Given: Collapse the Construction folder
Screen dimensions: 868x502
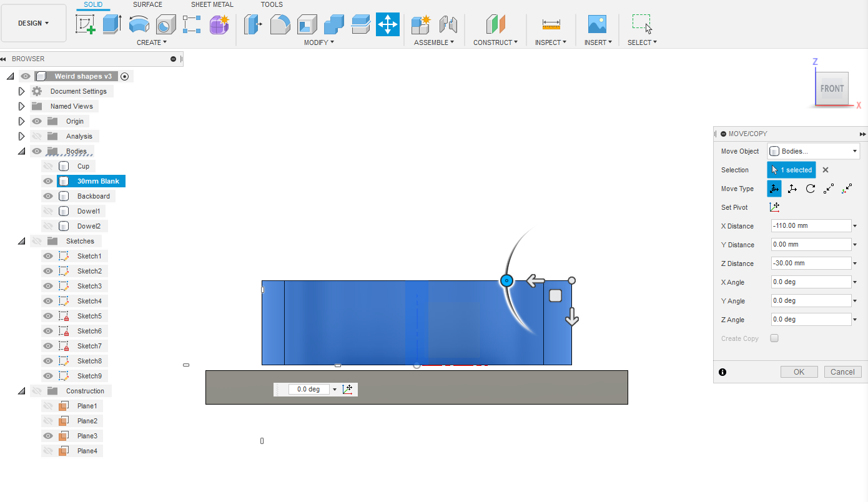Looking at the screenshot, I should (x=22, y=391).
